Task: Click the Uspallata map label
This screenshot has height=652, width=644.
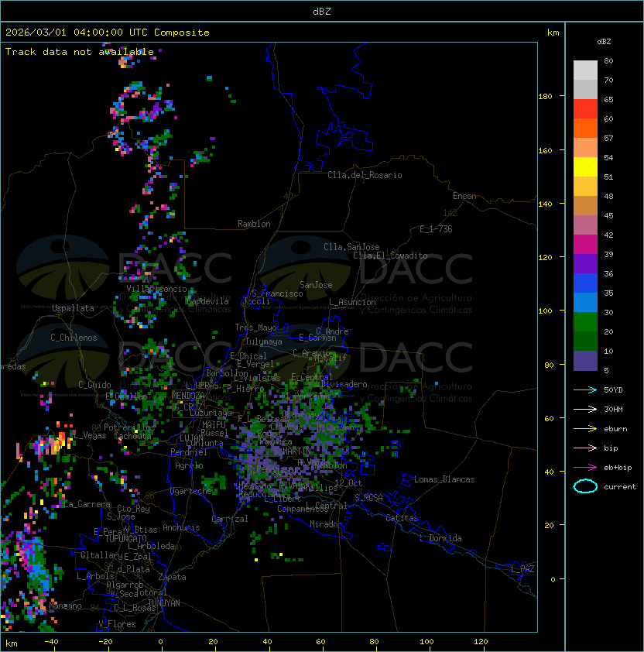Action: (x=73, y=308)
